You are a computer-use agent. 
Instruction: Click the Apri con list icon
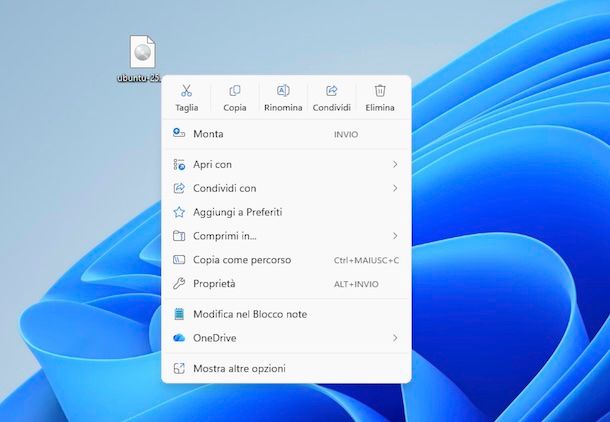(179, 165)
